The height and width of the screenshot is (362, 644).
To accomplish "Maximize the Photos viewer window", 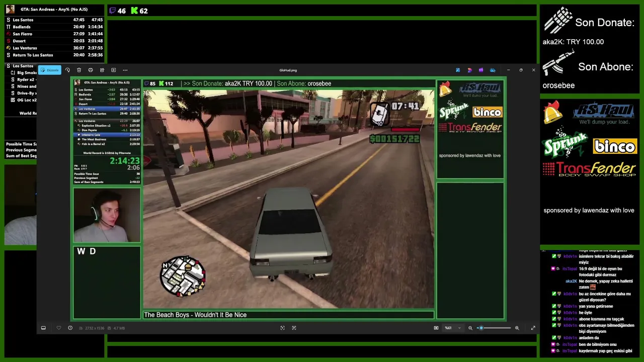I will pyautogui.click(x=521, y=70).
